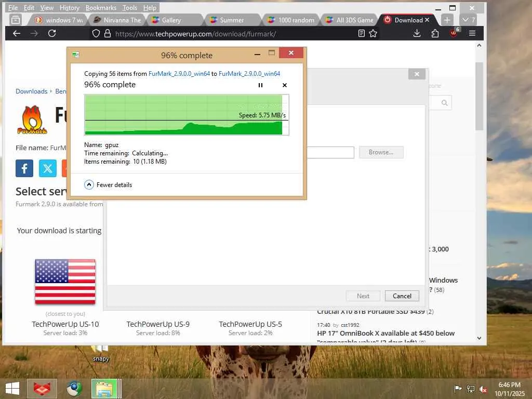Click the muted volume tray icon
This screenshot has width=532, height=399.
tap(483, 389)
